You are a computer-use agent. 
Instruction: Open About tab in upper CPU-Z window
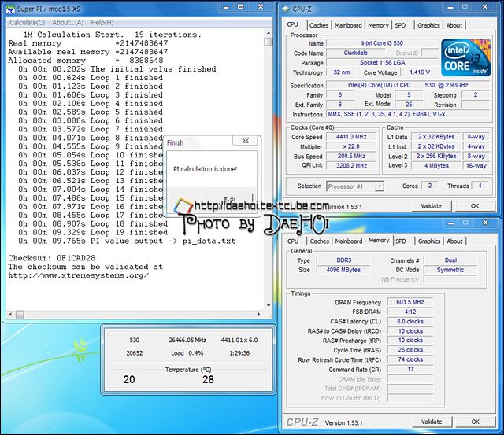point(454,25)
